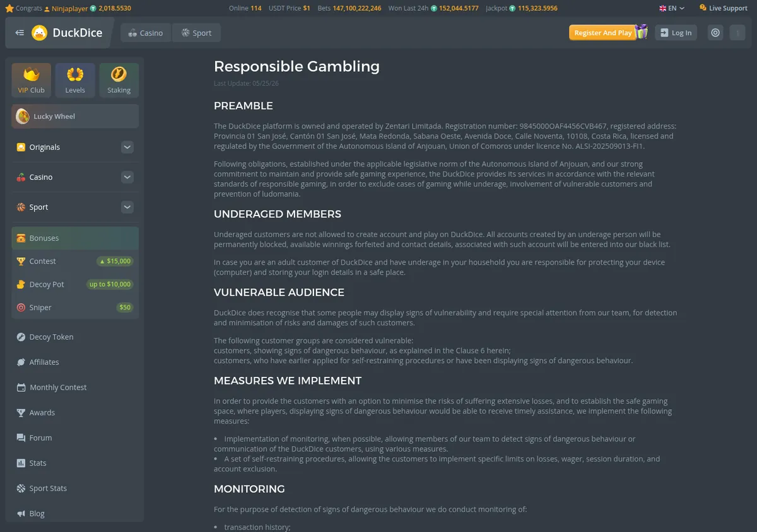Click the VULNERABLE AUDIENCE heading

point(279,292)
